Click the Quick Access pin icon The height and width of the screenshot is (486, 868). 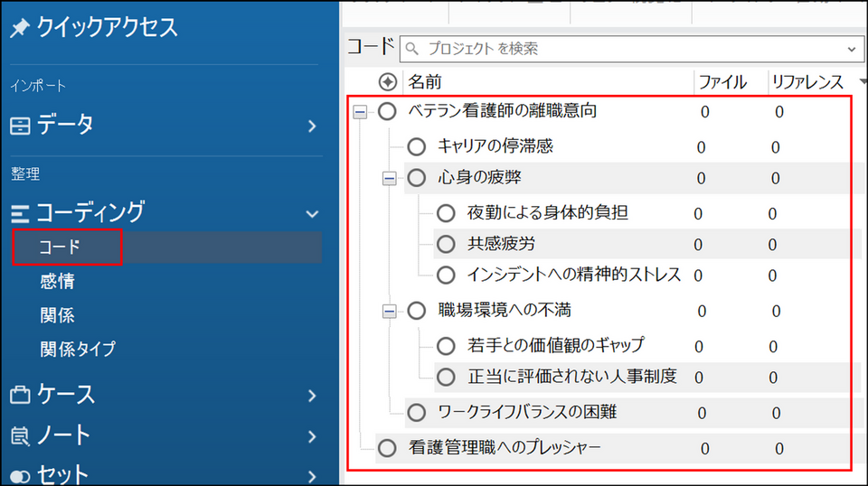click(x=20, y=29)
